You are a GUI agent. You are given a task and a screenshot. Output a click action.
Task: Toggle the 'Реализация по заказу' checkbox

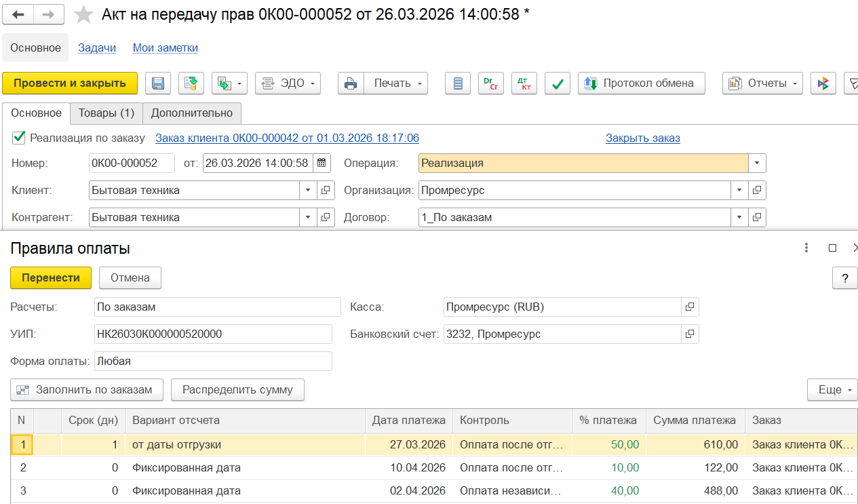(x=19, y=138)
